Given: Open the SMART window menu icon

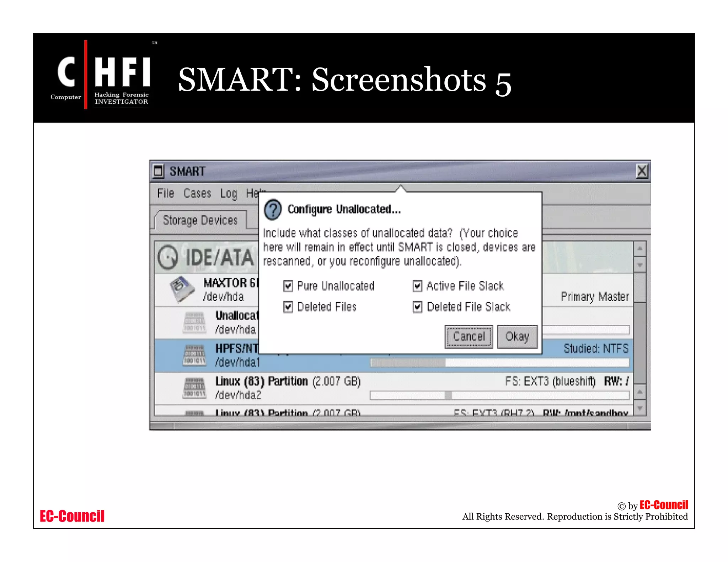Looking at the screenshot, I should pos(159,171).
